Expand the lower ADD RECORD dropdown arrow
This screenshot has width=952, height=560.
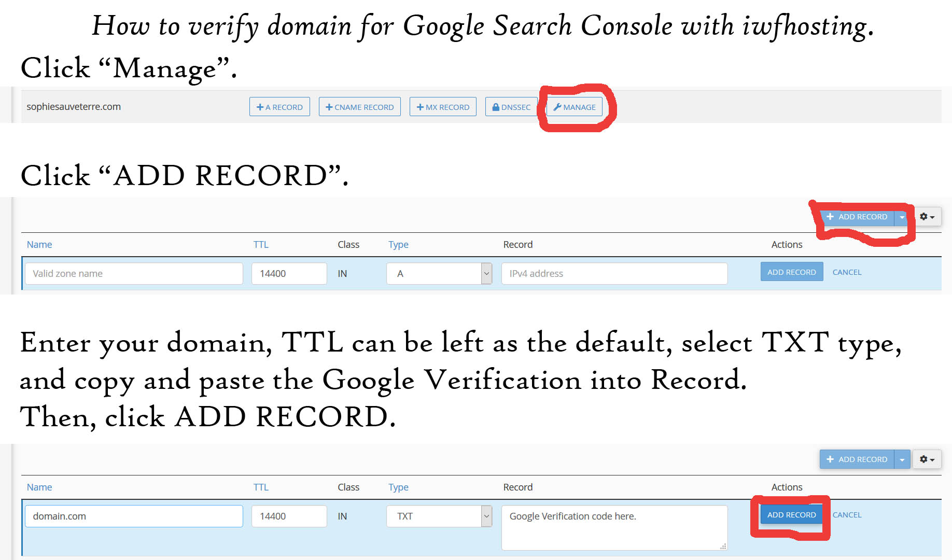(x=902, y=459)
